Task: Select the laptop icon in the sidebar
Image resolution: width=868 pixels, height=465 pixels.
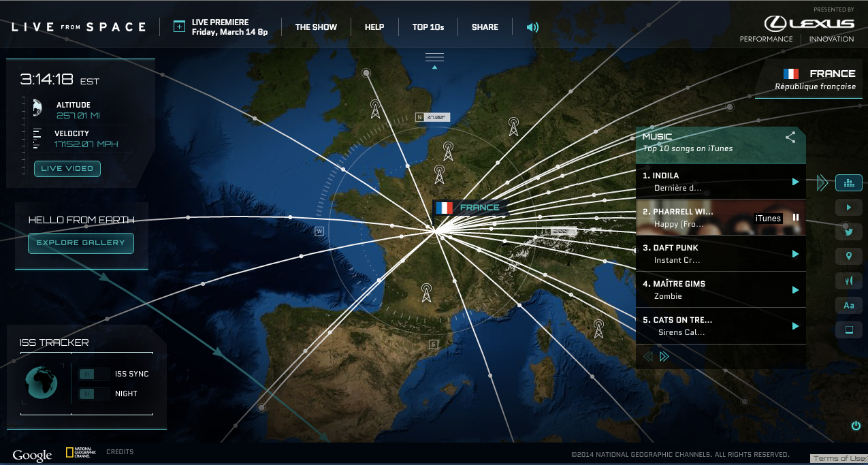Action: click(x=848, y=330)
